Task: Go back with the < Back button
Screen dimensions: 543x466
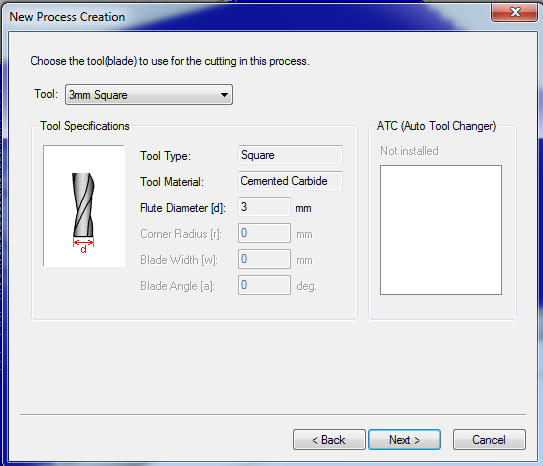Action: tap(329, 440)
